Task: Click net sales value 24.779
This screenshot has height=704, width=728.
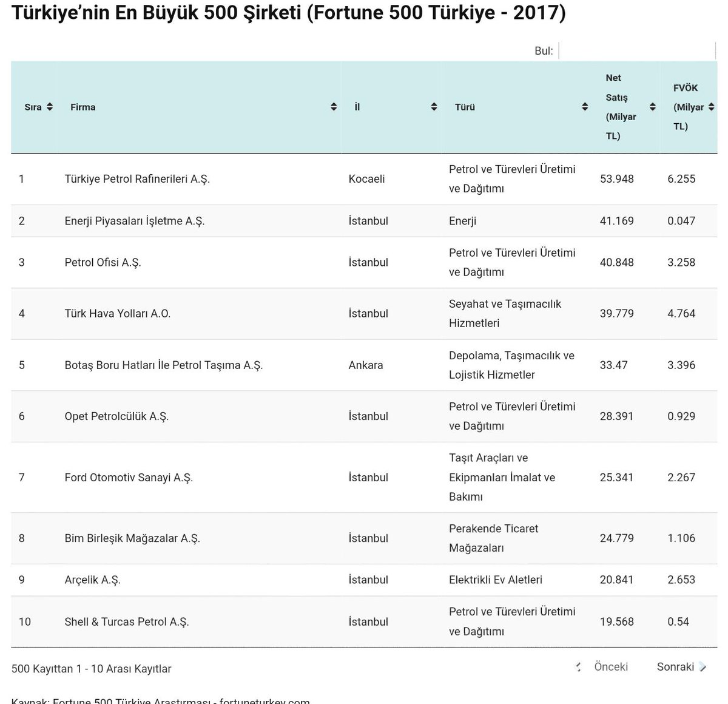Action: 617,538
